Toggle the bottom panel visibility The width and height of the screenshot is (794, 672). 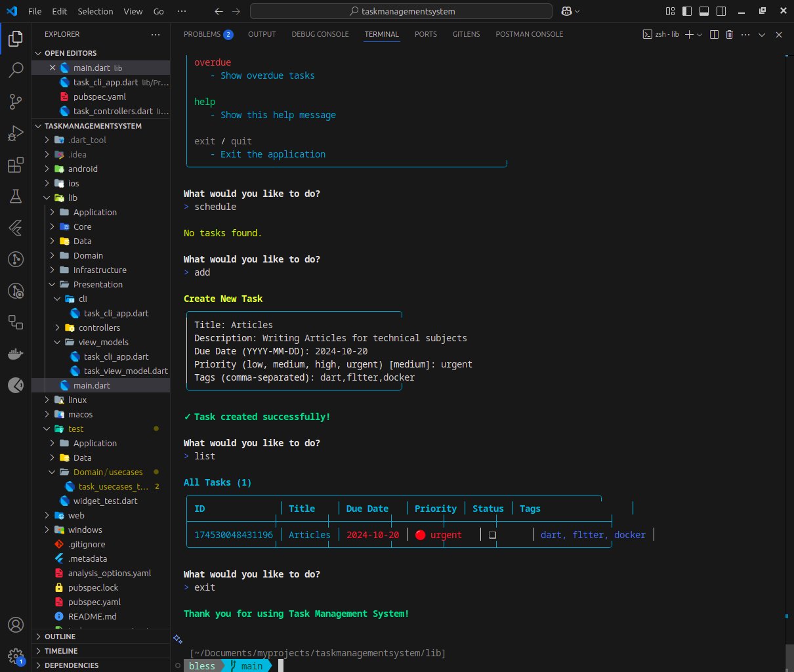[x=703, y=11]
